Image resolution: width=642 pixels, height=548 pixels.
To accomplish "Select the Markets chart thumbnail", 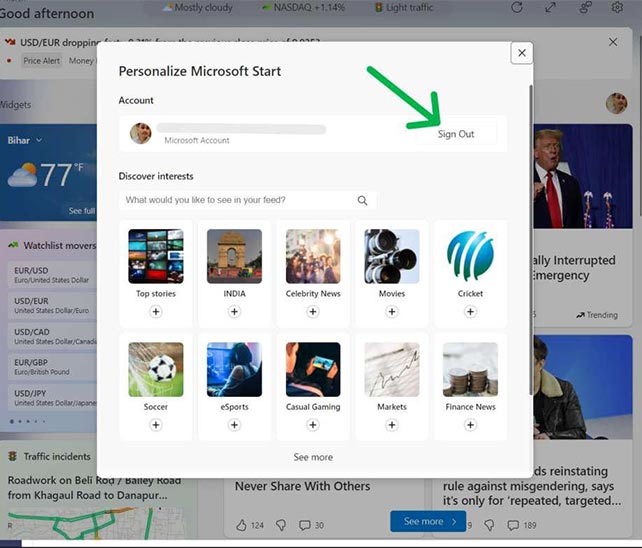I will pyautogui.click(x=392, y=369).
